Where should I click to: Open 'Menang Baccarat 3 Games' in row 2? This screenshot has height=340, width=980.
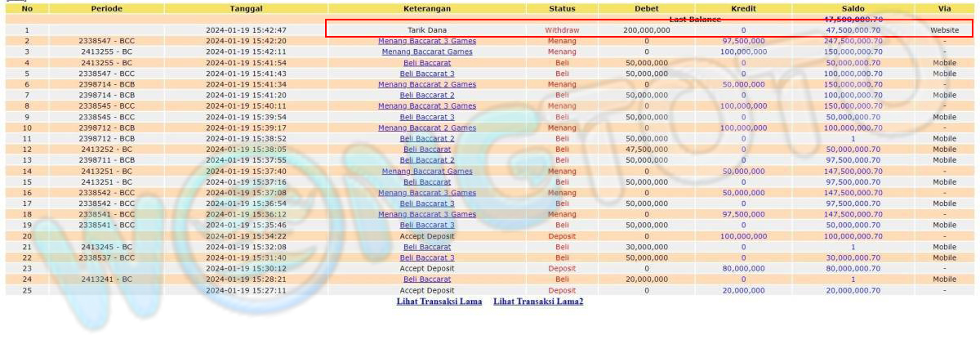[426, 41]
